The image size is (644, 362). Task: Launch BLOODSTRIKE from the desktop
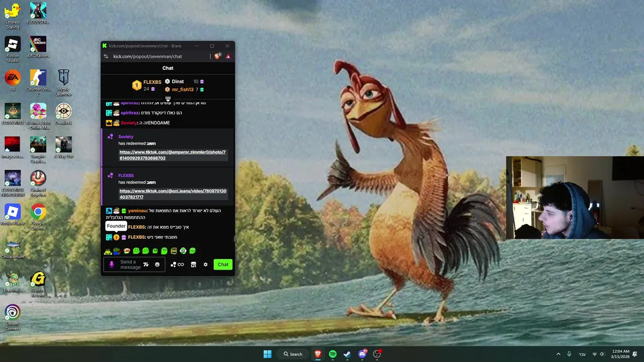[x=38, y=14]
